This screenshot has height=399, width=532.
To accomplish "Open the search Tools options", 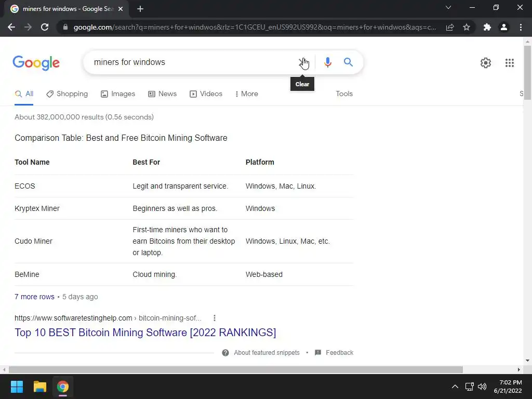I will click(x=344, y=94).
